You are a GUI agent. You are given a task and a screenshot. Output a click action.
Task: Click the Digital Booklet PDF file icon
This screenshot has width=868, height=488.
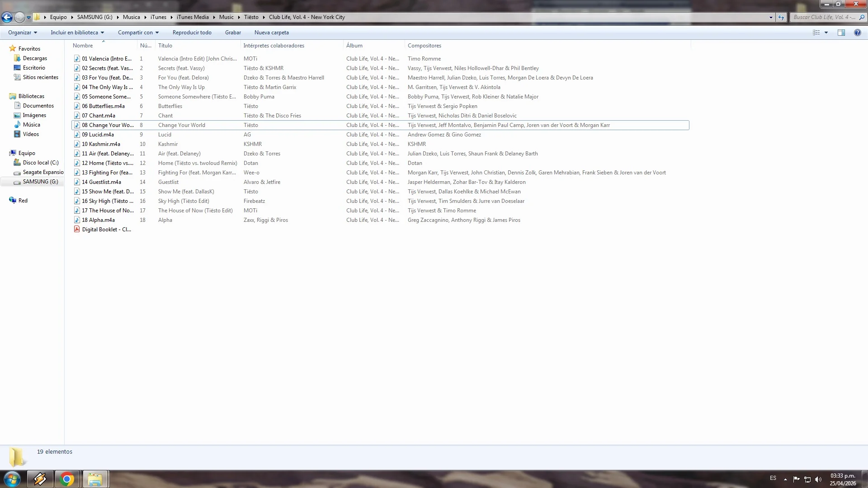click(x=77, y=230)
